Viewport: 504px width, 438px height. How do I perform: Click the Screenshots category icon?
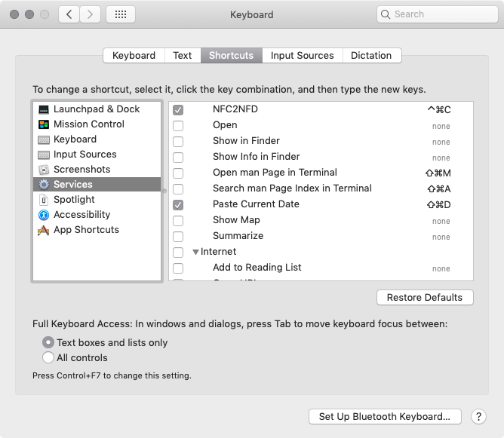click(44, 170)
